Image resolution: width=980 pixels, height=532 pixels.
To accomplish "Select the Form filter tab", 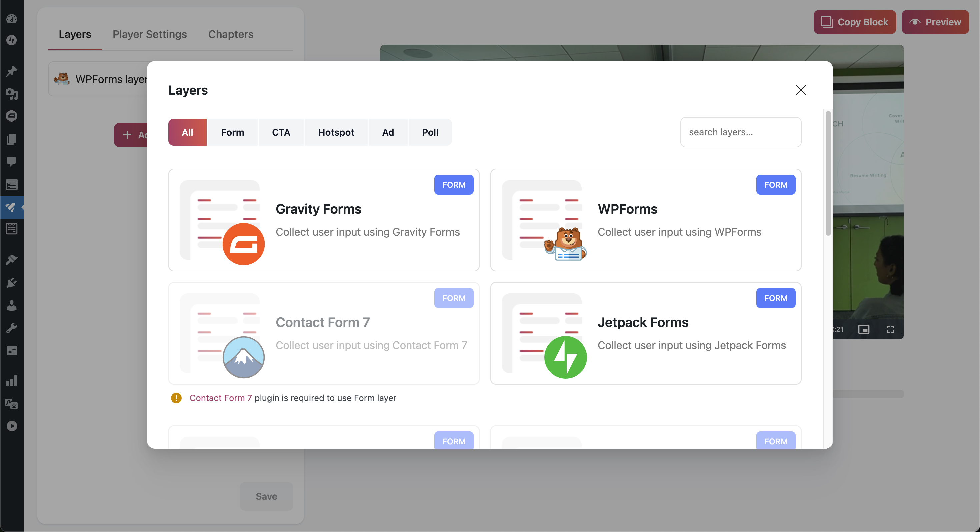I will [x=232, y=132].
